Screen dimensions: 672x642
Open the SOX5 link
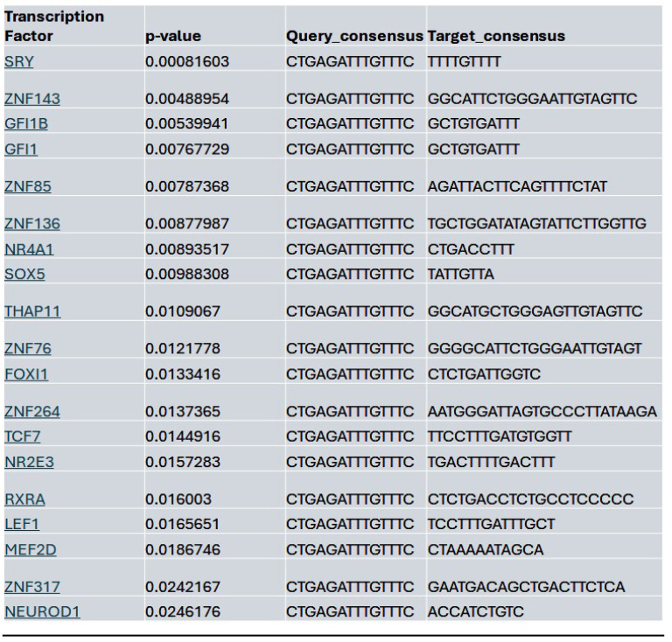(x=24, y=275)
